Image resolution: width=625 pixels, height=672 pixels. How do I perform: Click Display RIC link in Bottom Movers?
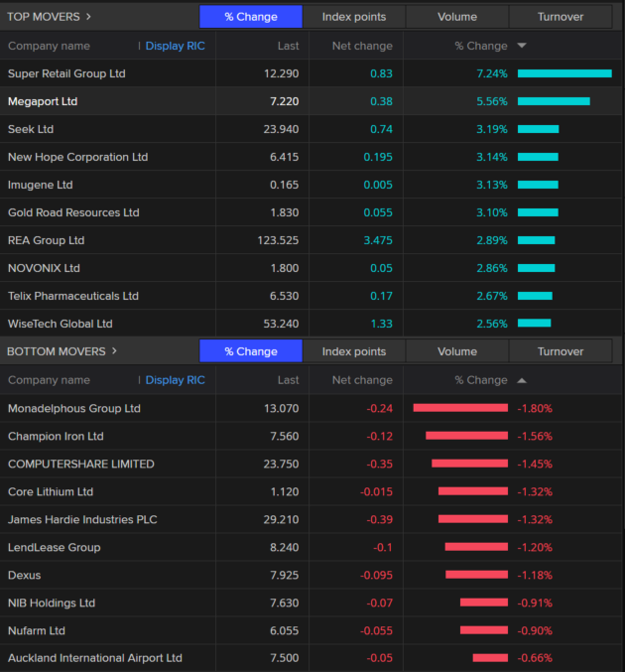tap(176, 380)
